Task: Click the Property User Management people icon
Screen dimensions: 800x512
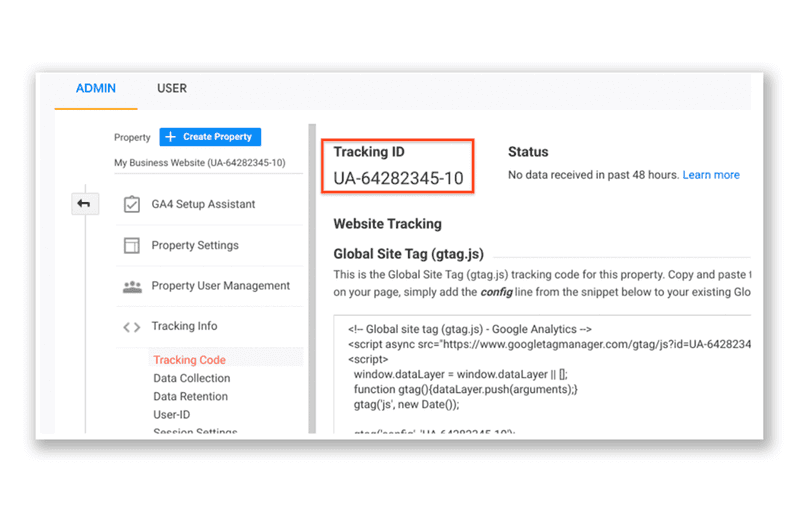Action: point(132,286)
